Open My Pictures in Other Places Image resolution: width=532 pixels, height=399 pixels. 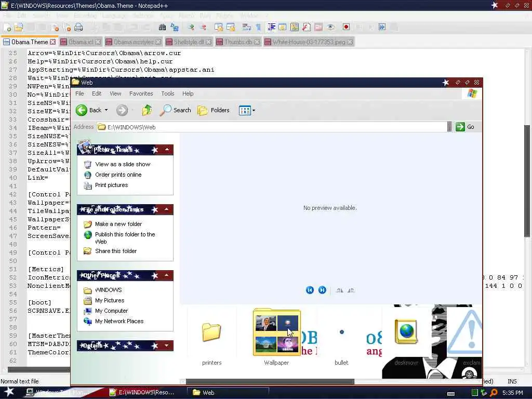pyautogui.click(x=110, y=301)
